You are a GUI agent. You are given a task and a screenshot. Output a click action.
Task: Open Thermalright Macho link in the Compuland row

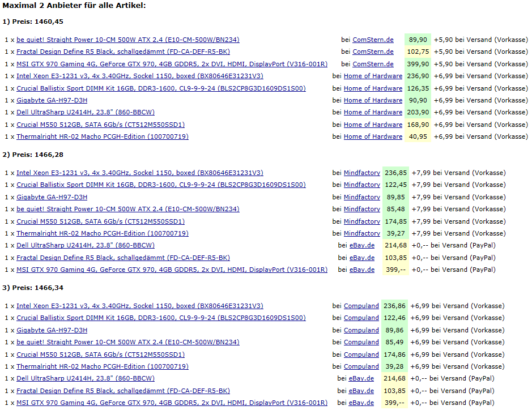[x=103, y=366]
